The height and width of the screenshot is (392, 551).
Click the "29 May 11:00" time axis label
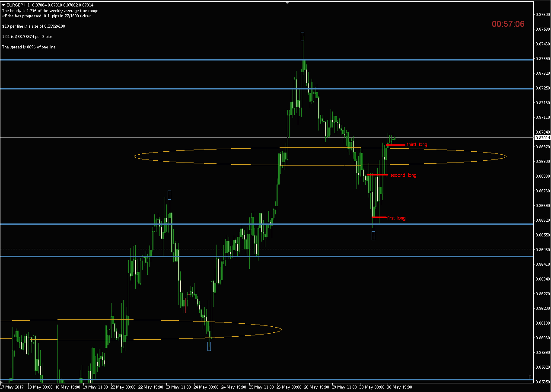click(x=345, y=387)
